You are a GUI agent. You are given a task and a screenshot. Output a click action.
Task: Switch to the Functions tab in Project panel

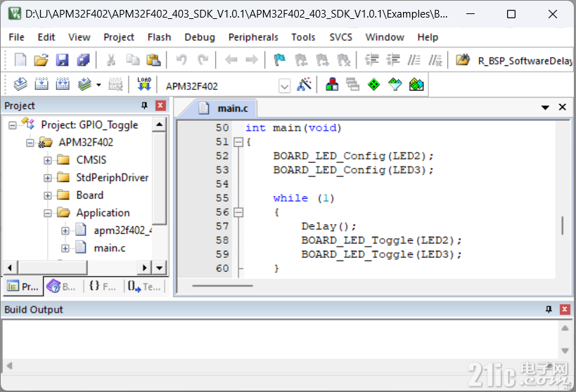pos(103,287)
